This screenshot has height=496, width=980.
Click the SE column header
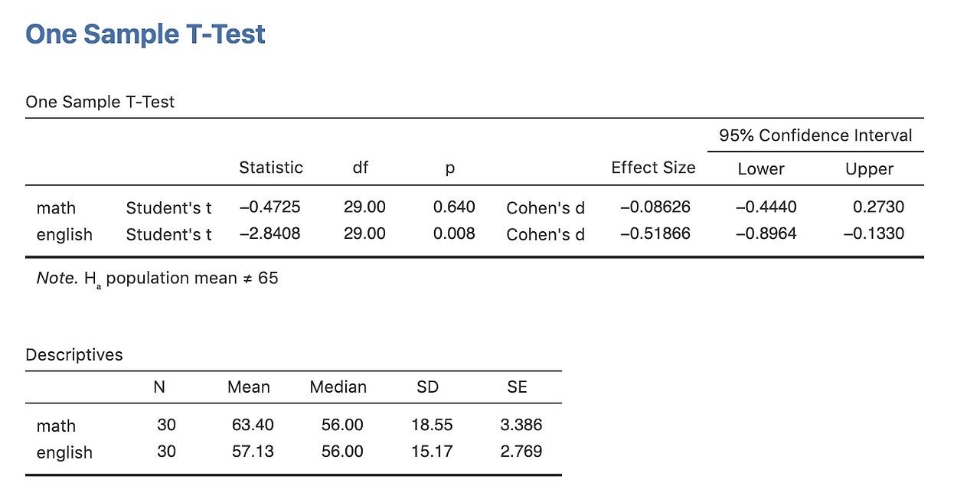(517, 387)
